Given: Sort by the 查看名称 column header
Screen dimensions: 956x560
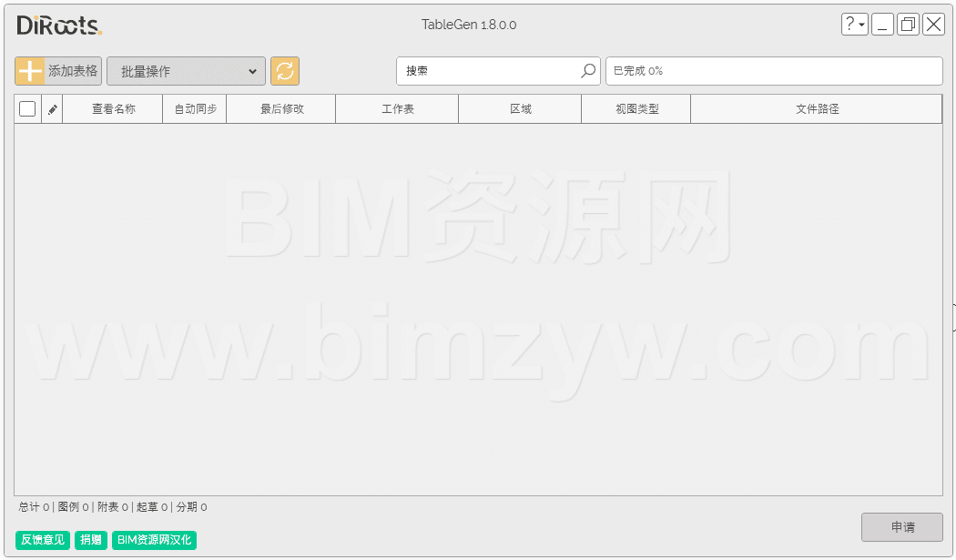Looking at the screenshot, I should coord(113,109).
